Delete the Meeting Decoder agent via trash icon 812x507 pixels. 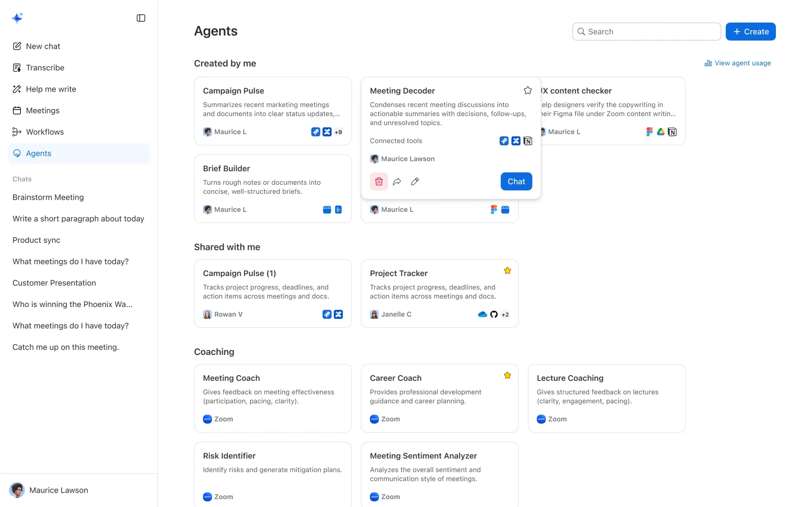click(x=379, y=181)
